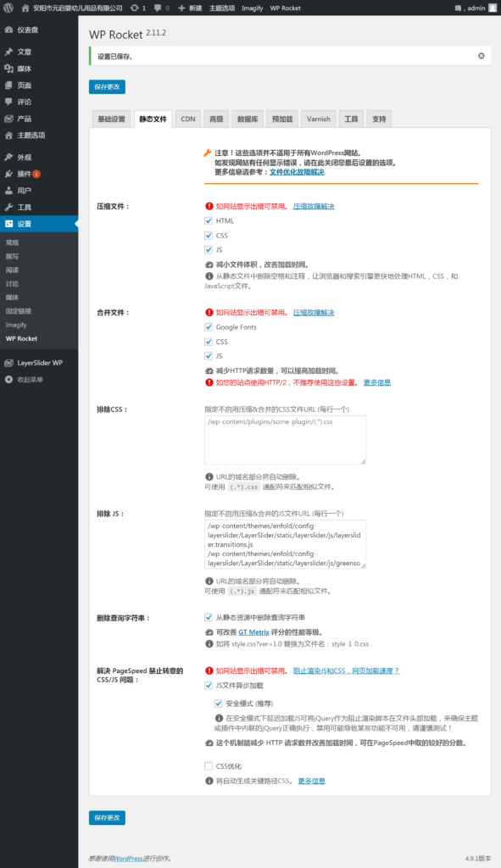
Task: Toggle remove query strings checkbox (从静态资源中删除查询字符串)
Action: click(209, 617)
